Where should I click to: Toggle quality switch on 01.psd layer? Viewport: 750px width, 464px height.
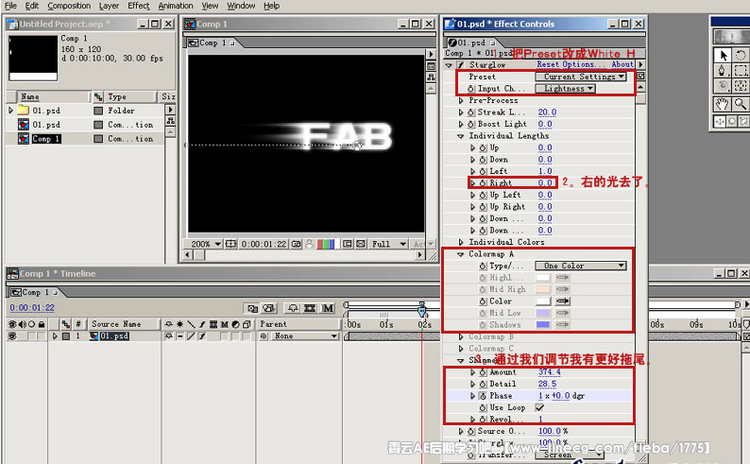pos(191,336)
